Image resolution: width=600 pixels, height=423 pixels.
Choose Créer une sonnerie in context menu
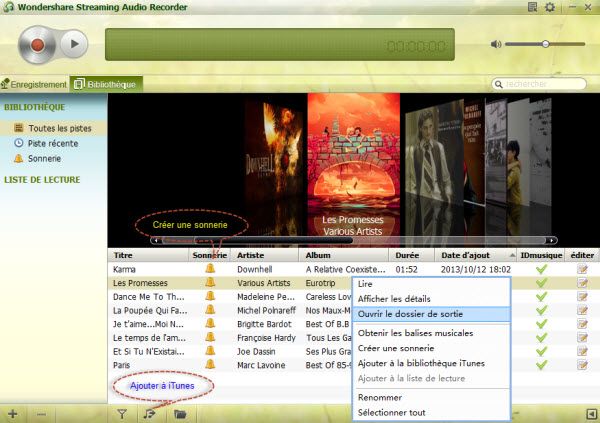tap(431, 348)
